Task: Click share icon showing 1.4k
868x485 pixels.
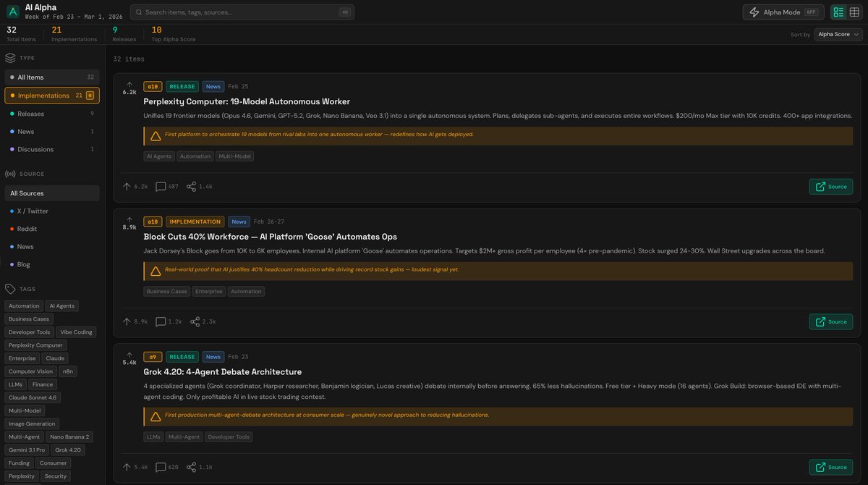Action: [191, 187]
